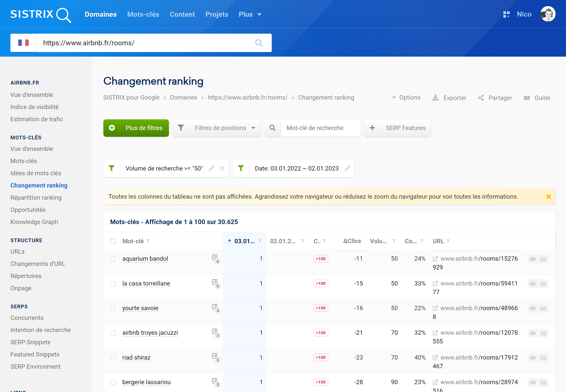The image size is (566, 392).
Task: Select the French flag country selector
Action: (24, 43)
